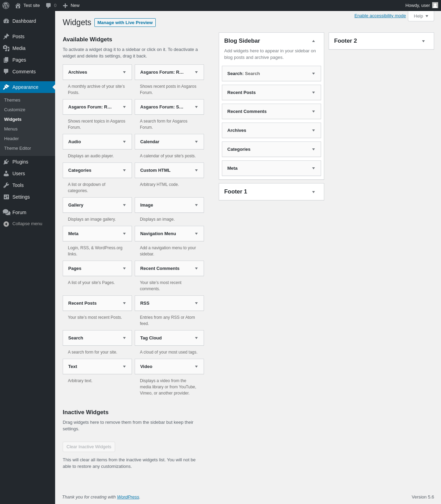
Task: Open the Menus submenu item
Action: click(28, 129)
